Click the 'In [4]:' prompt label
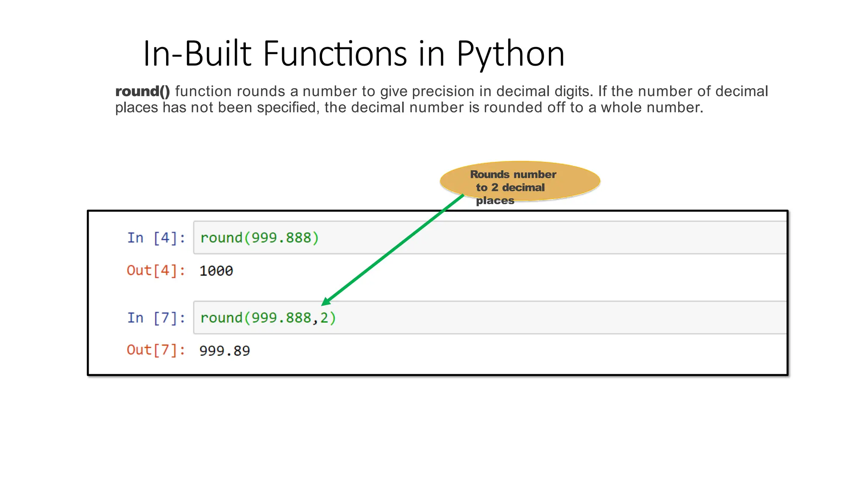 pyautogui.click(x=156, y=238)
